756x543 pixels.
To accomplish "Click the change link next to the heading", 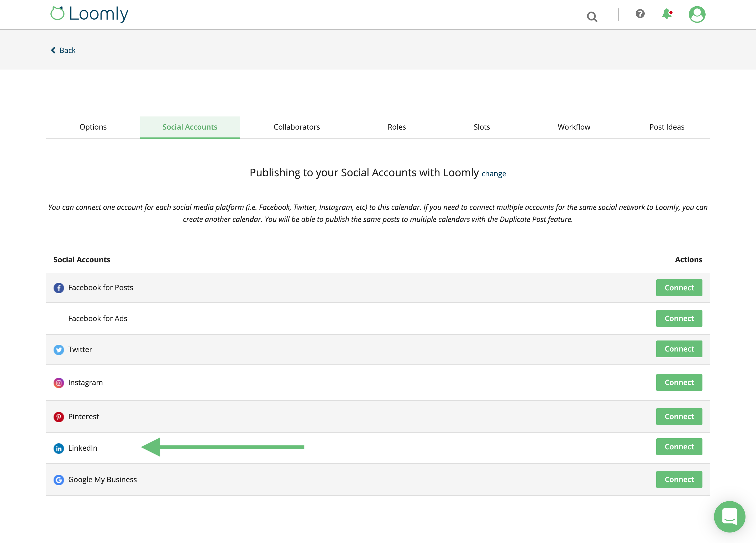I will pos(494,174).
